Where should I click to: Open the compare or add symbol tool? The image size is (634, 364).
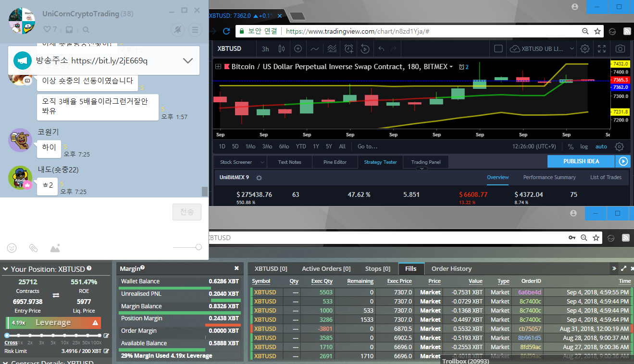pos(298,49)
